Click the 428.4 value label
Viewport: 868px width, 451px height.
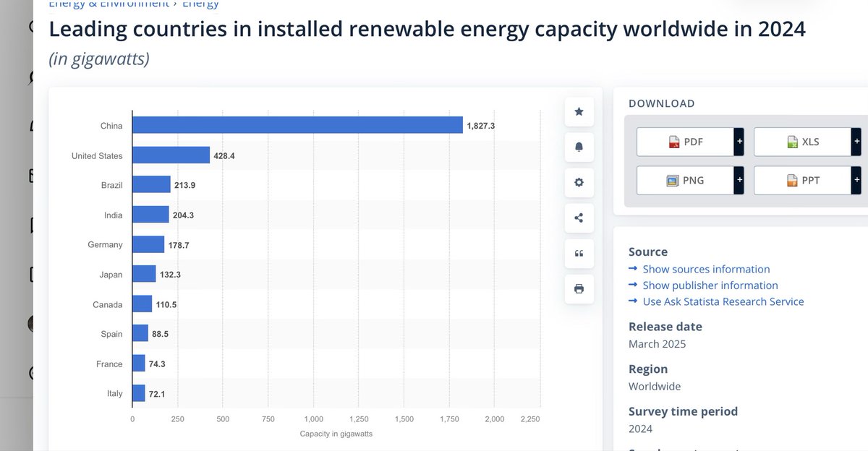(x=224, y=155)
